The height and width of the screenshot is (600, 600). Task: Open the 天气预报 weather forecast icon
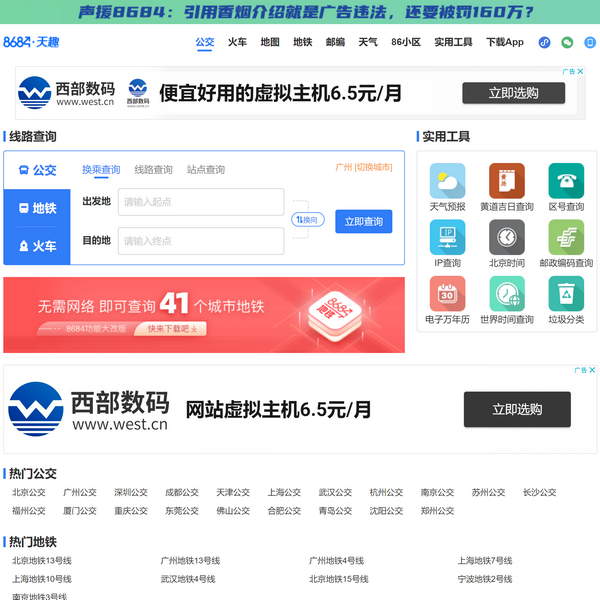pos(447,181)
